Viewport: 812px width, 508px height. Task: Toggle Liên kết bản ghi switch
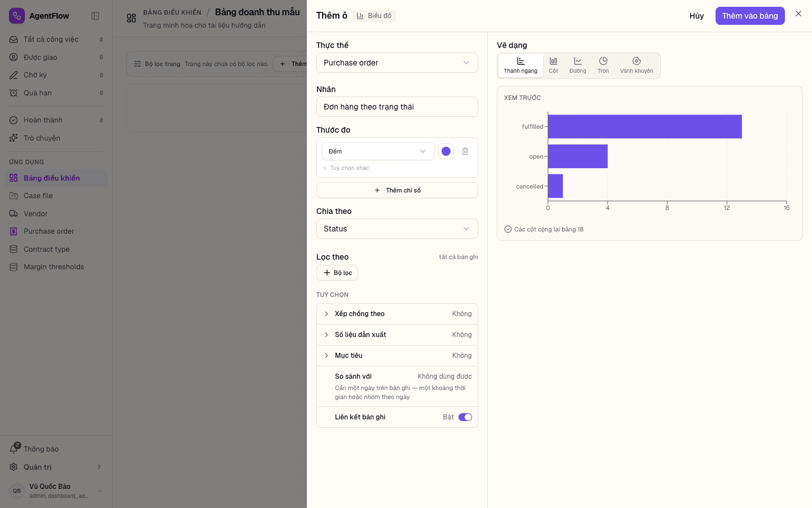[465, 417]
